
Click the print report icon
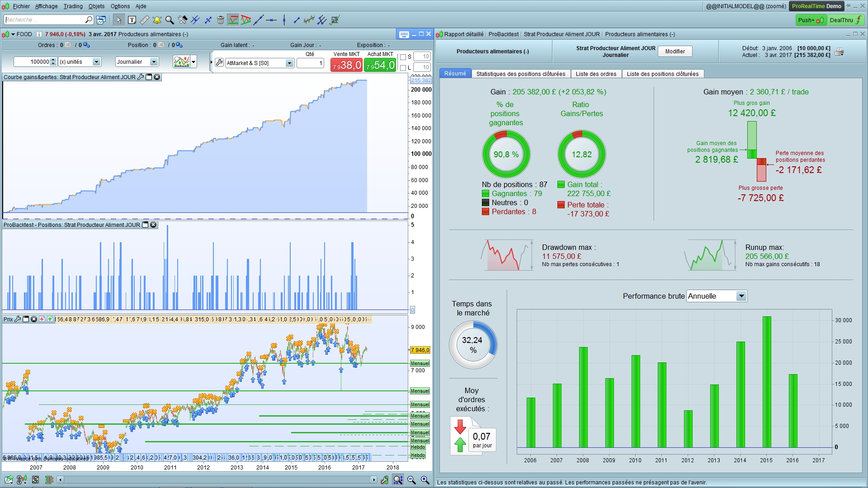coord(839,52)
